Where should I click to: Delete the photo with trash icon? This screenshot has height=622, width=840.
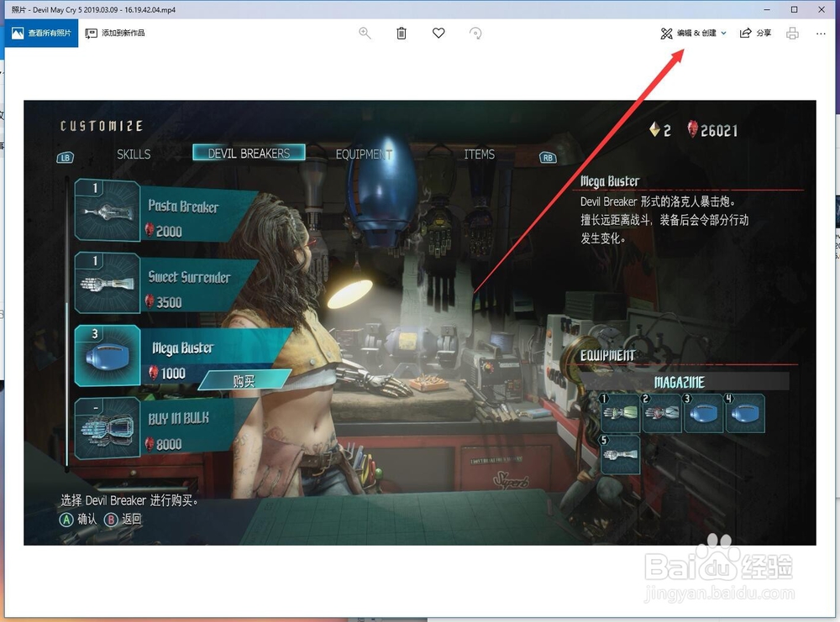click(x=402, y=34)
